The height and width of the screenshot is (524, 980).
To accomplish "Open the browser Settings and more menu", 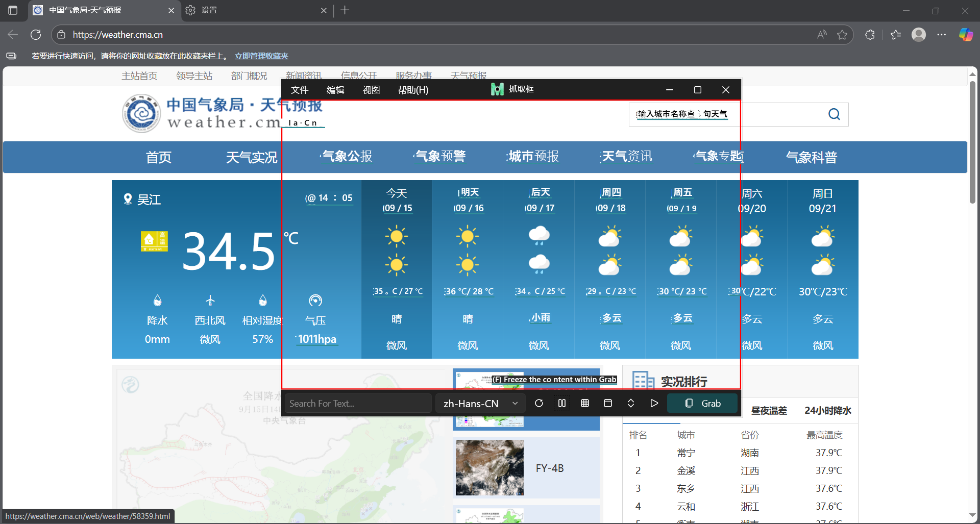I will [942, 35].
